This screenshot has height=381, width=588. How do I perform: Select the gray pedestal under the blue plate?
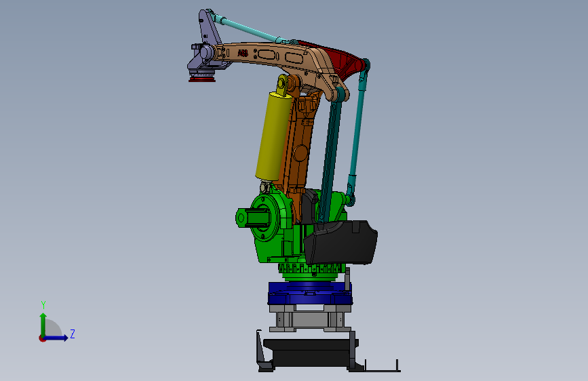coord(310,318)
